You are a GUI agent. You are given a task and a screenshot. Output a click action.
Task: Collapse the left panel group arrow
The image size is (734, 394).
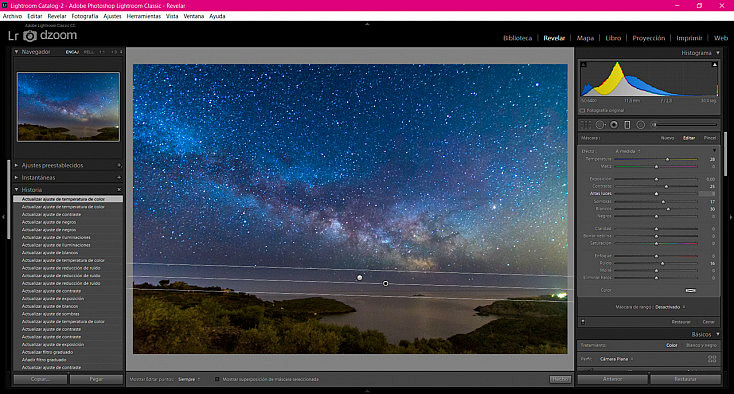coord(3,217)
